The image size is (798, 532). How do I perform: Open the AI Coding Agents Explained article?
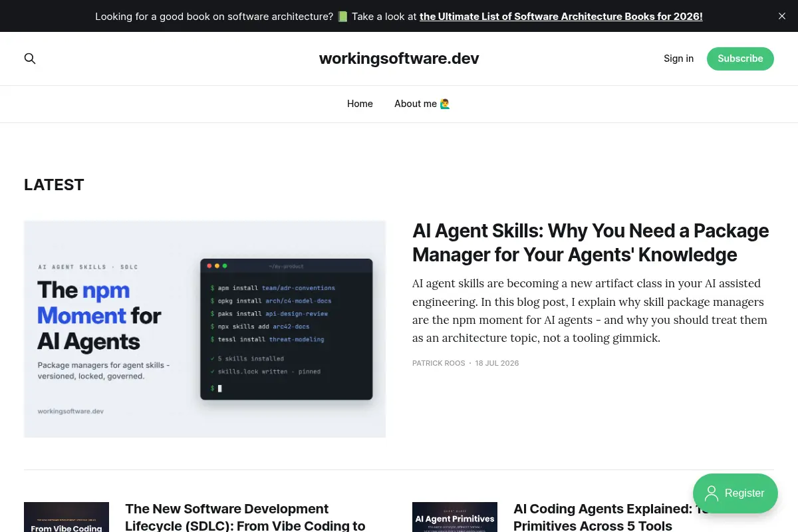pos(611,517)
